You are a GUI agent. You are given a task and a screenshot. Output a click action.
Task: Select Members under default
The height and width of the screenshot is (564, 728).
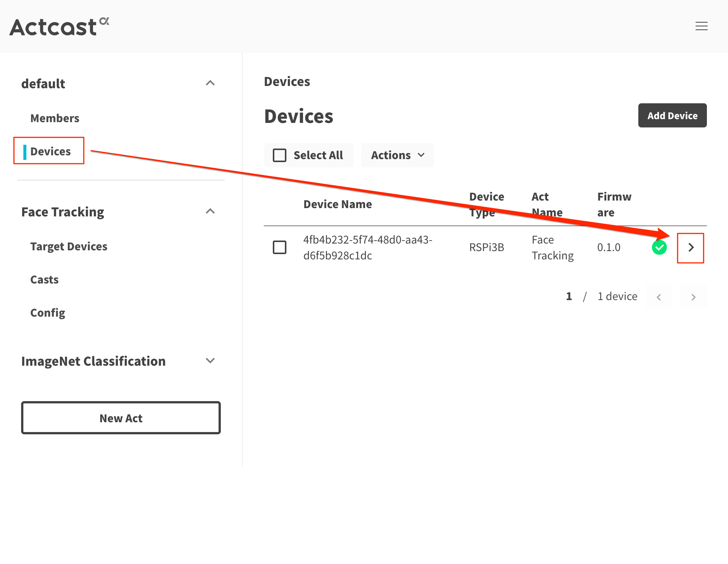[x=55, y=118]
